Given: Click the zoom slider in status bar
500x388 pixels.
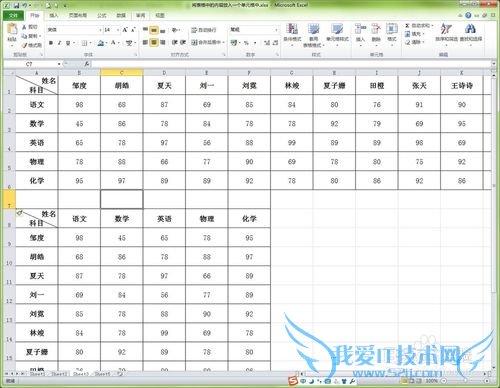Looking at the screenshot, I should click(466, 380).
